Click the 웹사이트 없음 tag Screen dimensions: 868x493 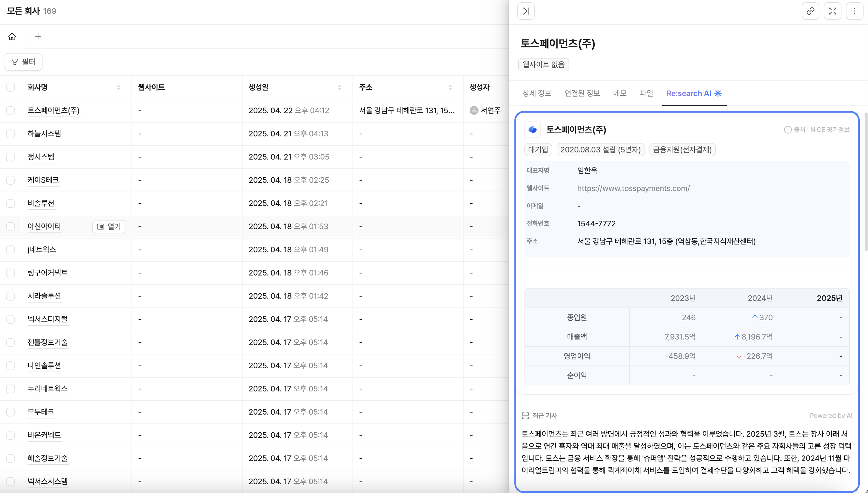(x=543, y=64)
